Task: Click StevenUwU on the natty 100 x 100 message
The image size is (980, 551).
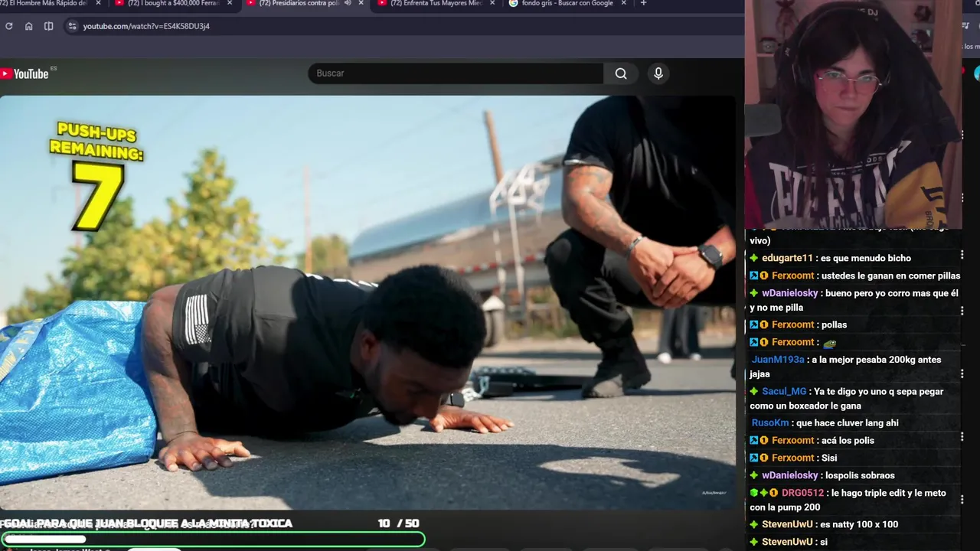Action: pyautogui.click(x=787, y=525)
